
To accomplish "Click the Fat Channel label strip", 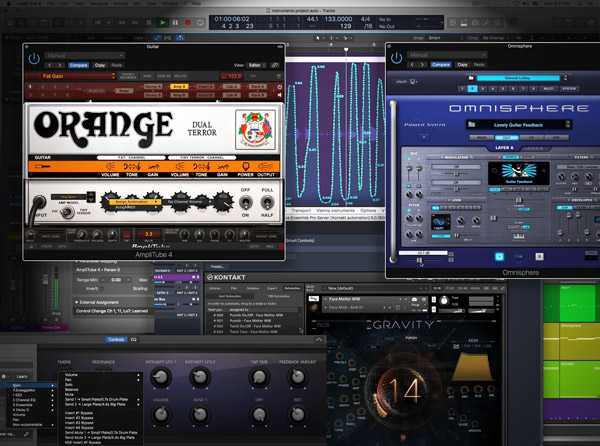I will pos(131,158).
